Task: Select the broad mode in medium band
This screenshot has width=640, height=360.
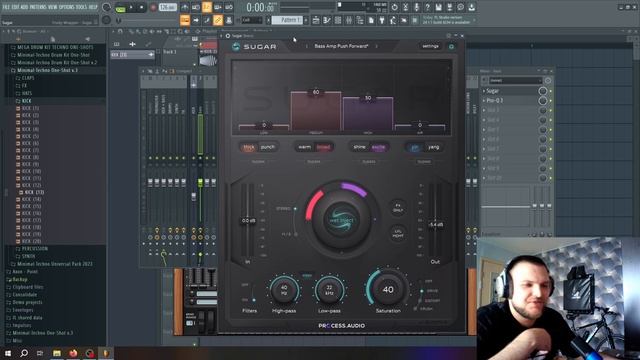Action: point(323,147)
